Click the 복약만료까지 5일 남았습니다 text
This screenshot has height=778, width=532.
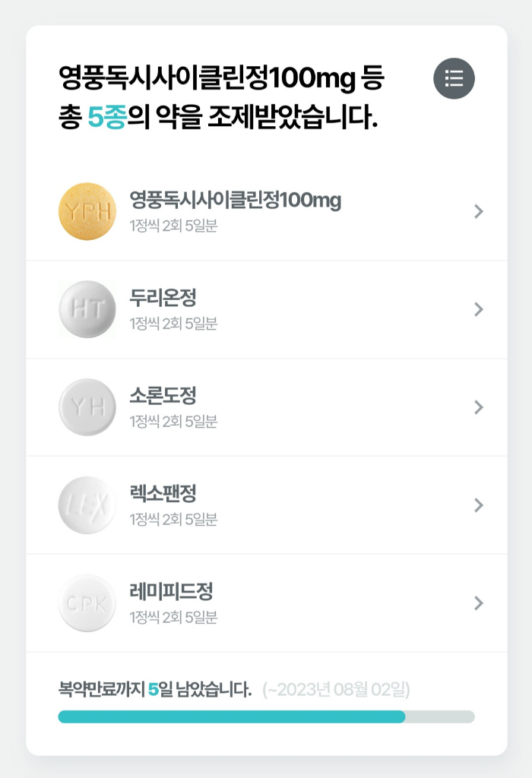click(x=154, y=690)
